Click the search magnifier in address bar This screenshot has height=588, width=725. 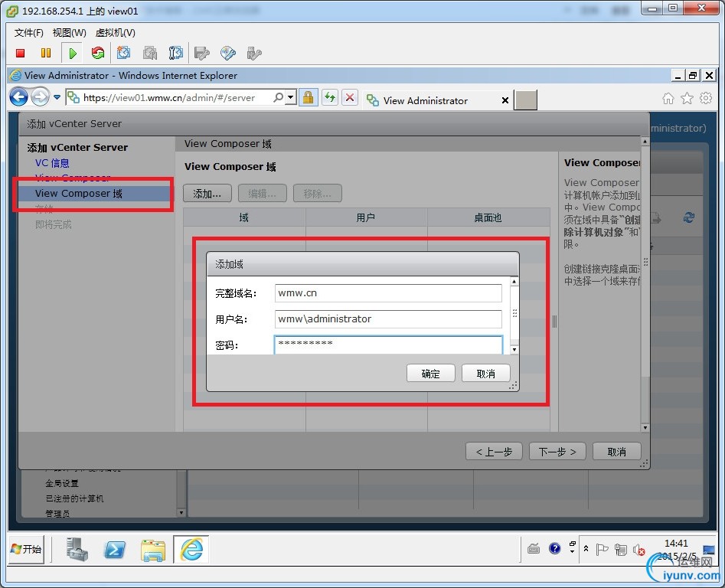click(x=278, y=97)
